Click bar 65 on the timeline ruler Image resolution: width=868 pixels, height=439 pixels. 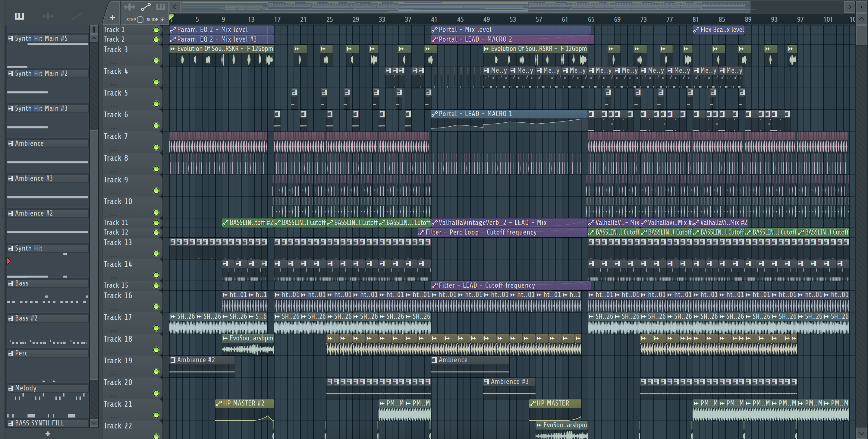coord(591,20)
